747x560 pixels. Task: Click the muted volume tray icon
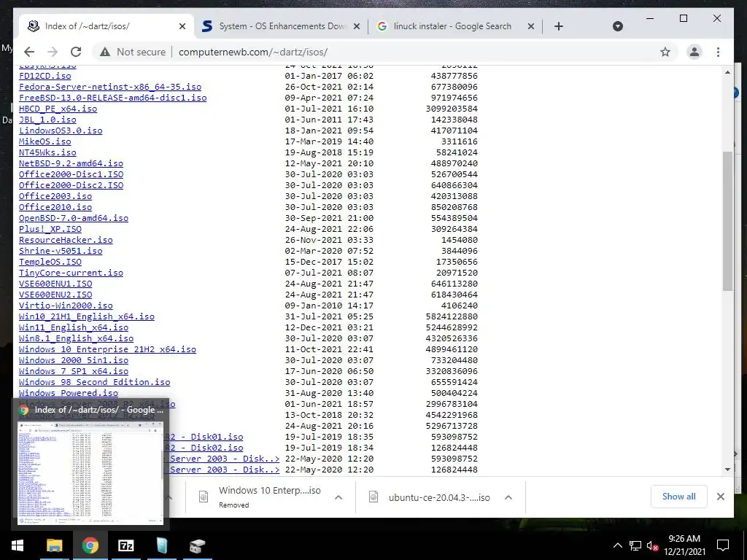pyautogui.click(x=652, y=545)
